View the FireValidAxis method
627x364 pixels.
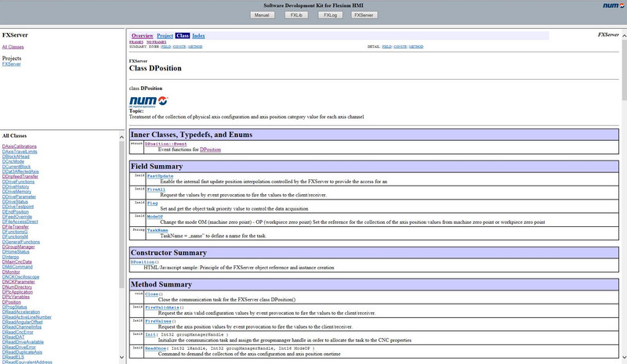click(x=162, y=308)
